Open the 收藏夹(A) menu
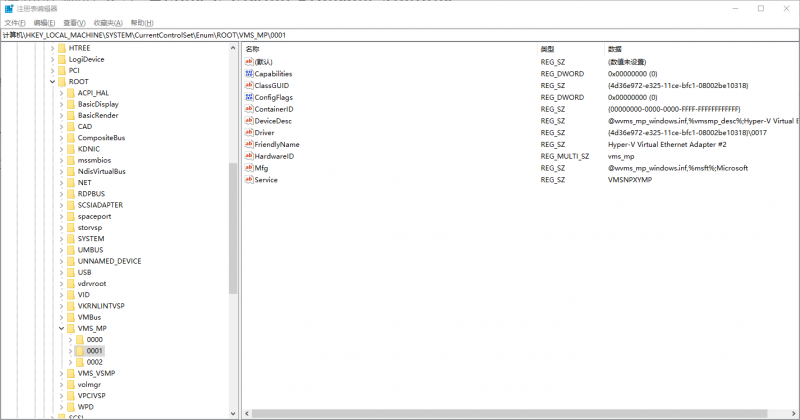Viewport: 800px width, 420px height. click(108, 22)
